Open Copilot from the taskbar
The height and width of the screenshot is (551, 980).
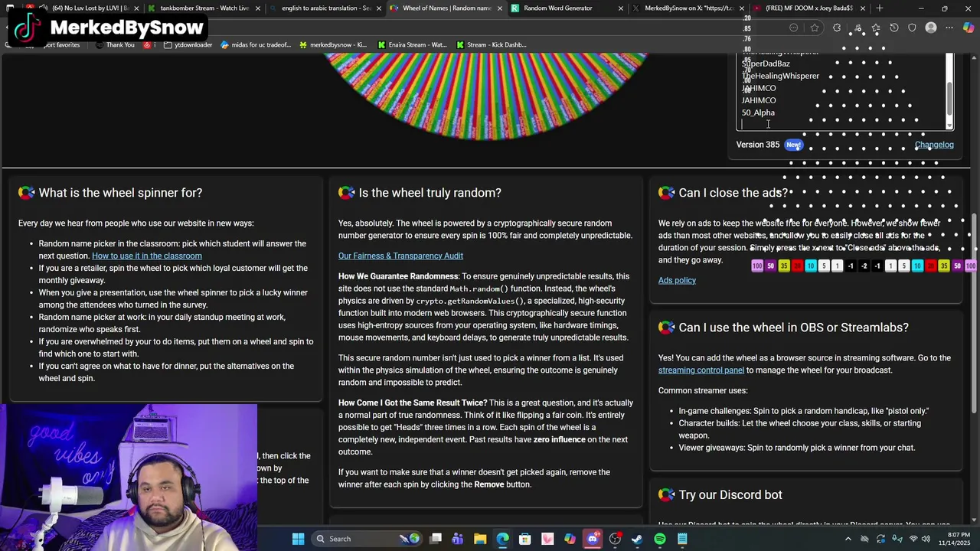[x=570, y=539]
